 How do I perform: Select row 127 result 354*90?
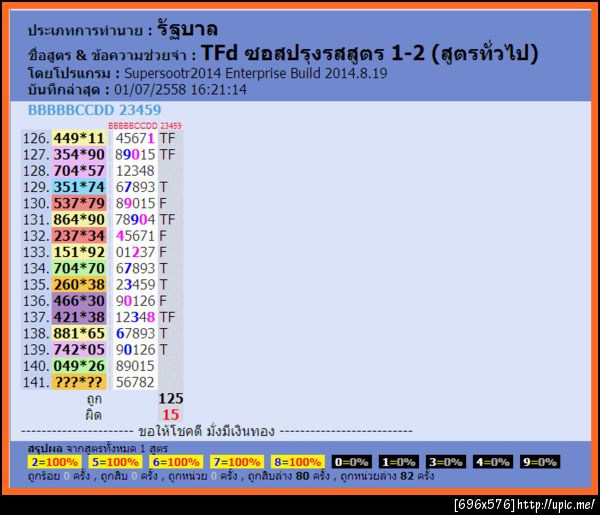[79, 155]
